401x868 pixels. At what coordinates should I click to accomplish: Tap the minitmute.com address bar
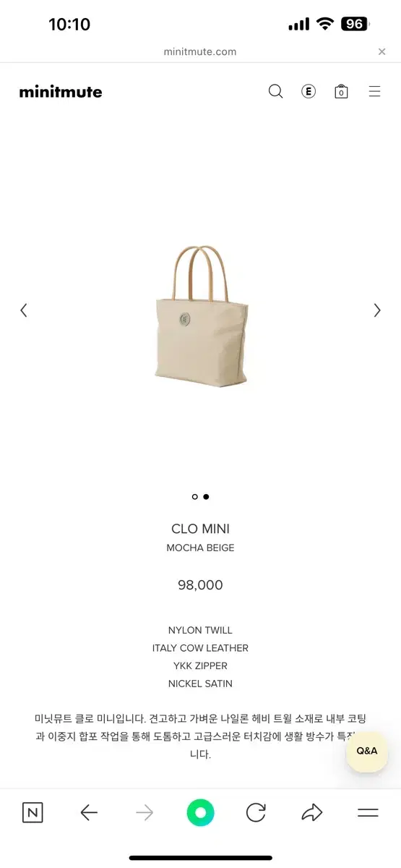(200, 51)
